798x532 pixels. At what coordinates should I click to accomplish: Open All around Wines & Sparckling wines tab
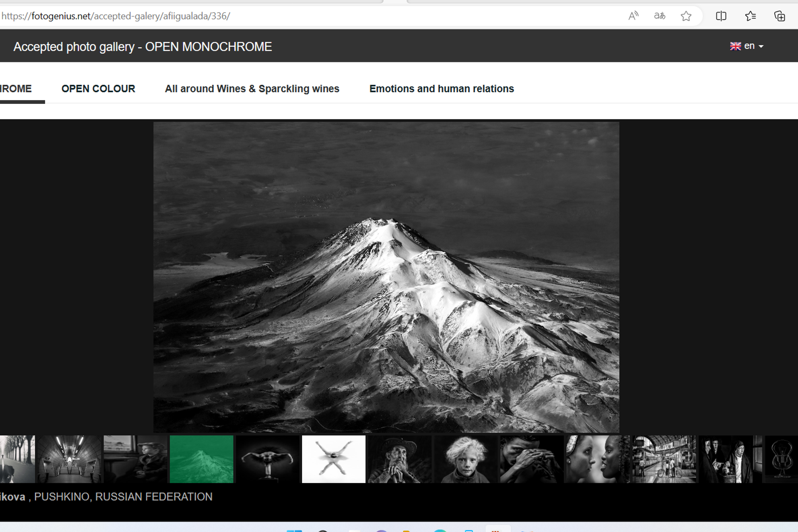tap(252, 89)
